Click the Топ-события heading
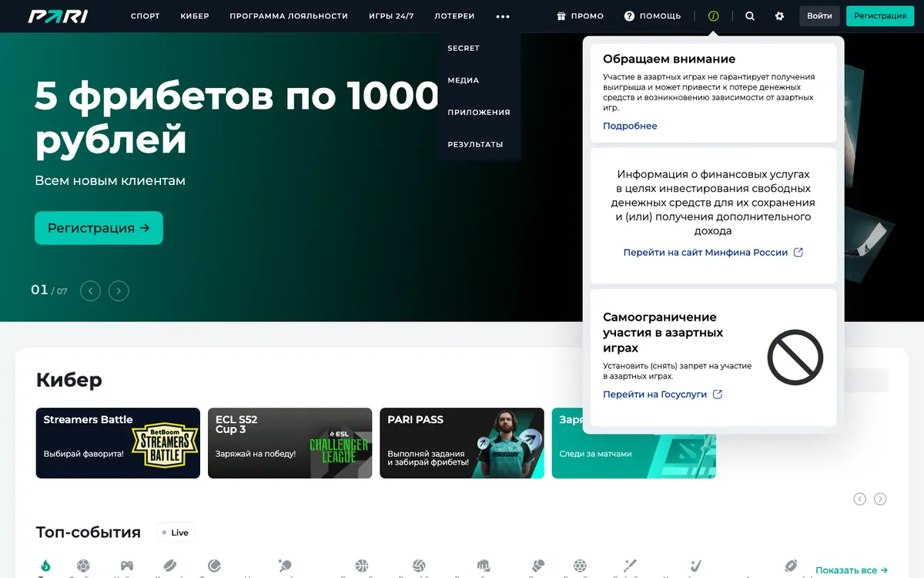The image size is (924, 578). (x=89, y=533)
